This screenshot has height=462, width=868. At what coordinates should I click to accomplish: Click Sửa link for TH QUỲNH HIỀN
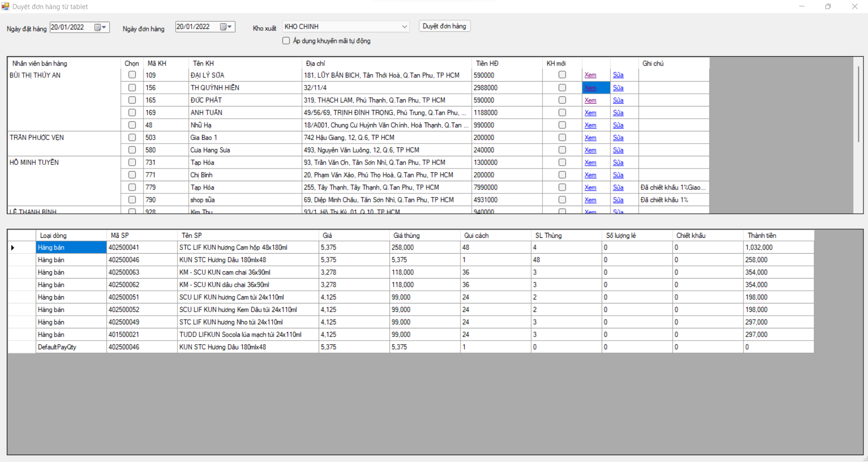pos(619,88)
